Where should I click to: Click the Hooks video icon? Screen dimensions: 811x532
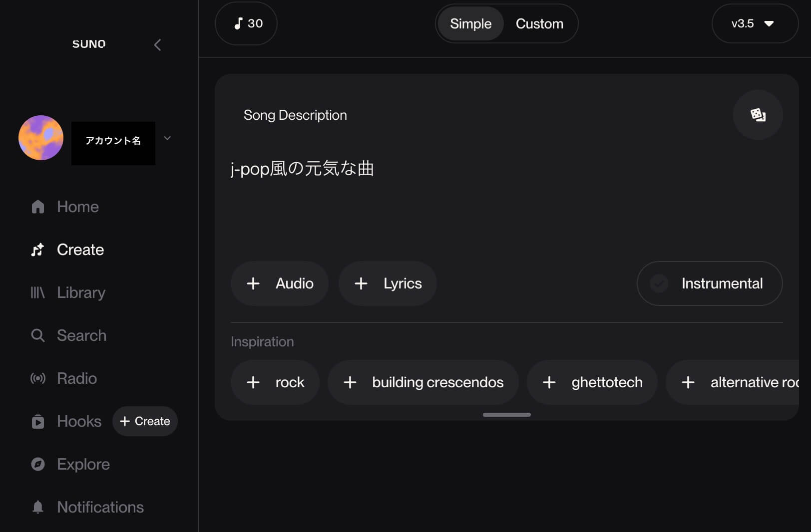38,421
